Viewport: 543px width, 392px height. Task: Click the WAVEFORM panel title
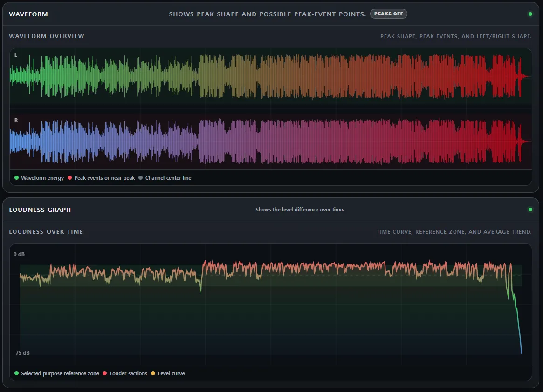point(28,14)
